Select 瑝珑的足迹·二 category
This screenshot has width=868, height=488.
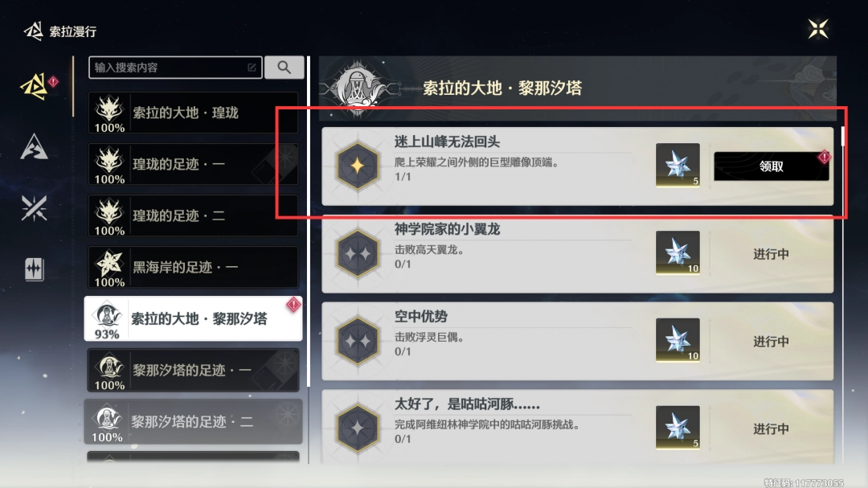(x=193, y=215)
